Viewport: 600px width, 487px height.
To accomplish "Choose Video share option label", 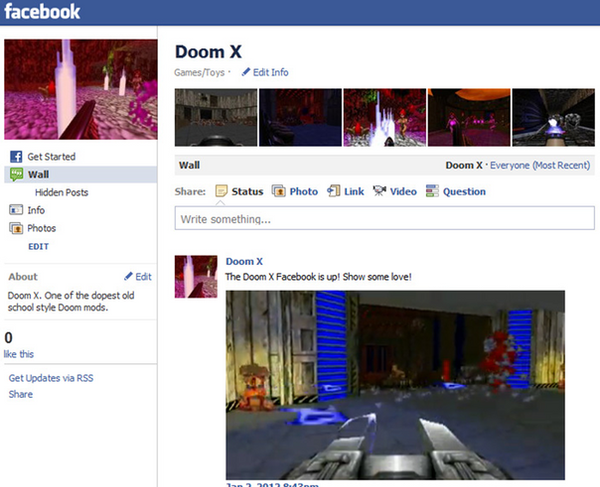I will coord(403,192).
